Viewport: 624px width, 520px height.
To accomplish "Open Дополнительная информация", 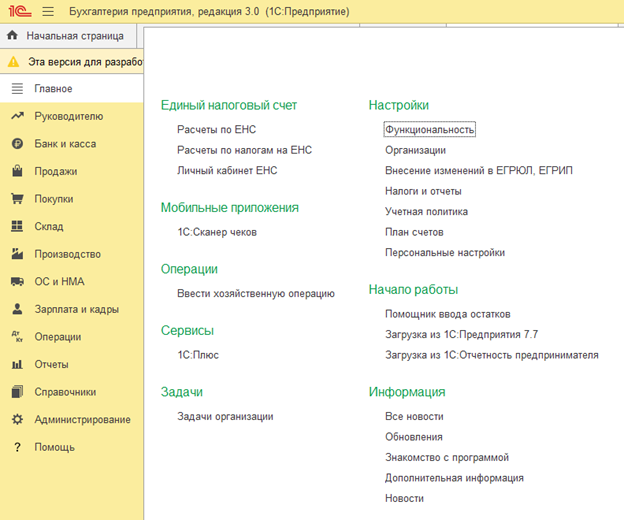I will click(454, 478).
